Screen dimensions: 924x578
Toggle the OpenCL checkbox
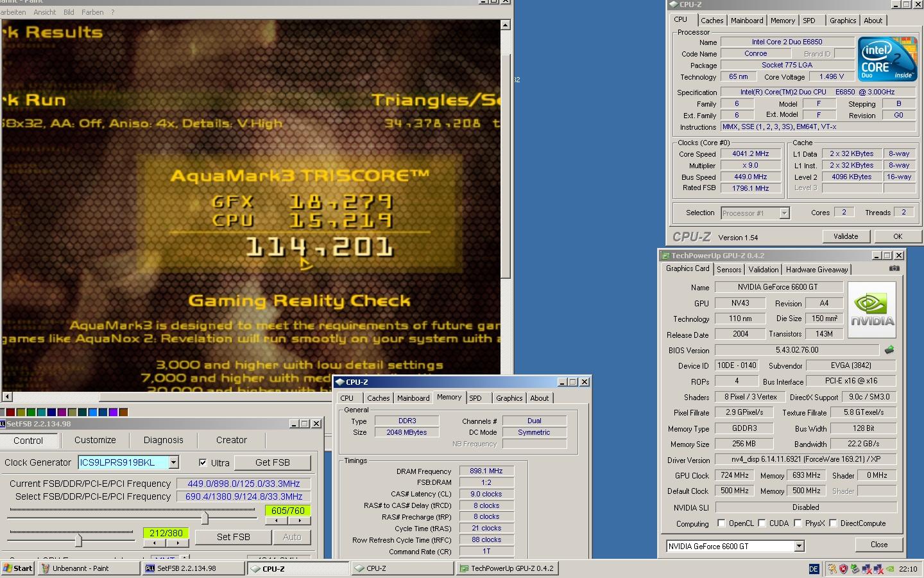pyautogui.click(x=721, y=523)
